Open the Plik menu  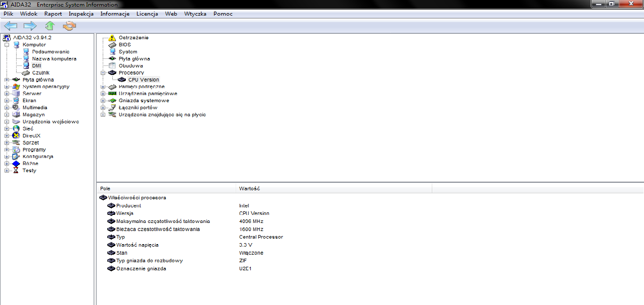9,14
